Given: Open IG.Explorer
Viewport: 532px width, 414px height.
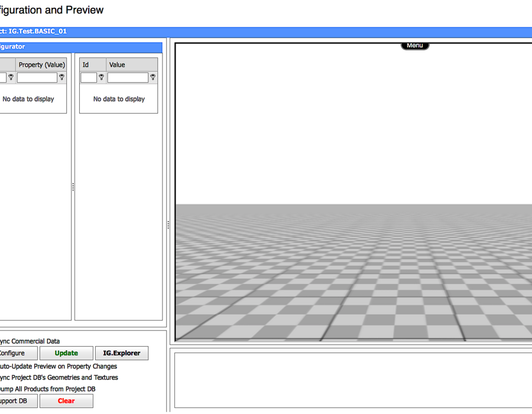Looking at the screenshot, I should (122, 353).
